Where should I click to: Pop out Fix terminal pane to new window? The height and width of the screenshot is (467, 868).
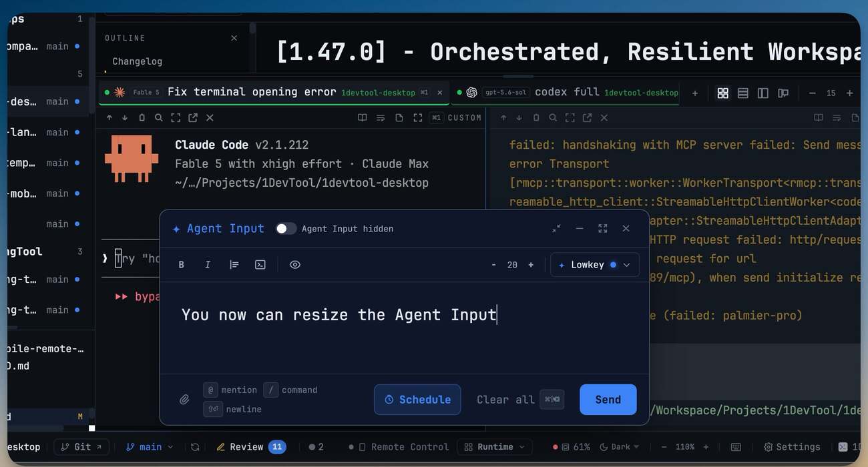tap(193, 117)
